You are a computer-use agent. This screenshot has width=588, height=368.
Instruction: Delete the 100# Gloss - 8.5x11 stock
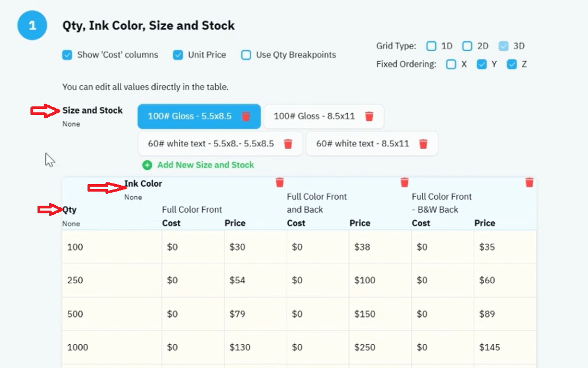click(369, 117)
